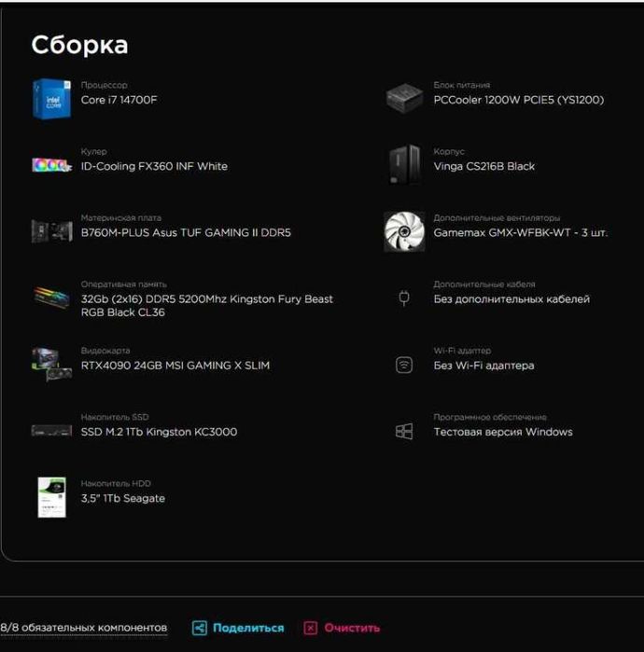Select 32Gb DDR5 Kingston Fury Beast text
Image resolution: width=644 pixels, height=652 pixels.
pyautogui.click(x=207, y=306)
